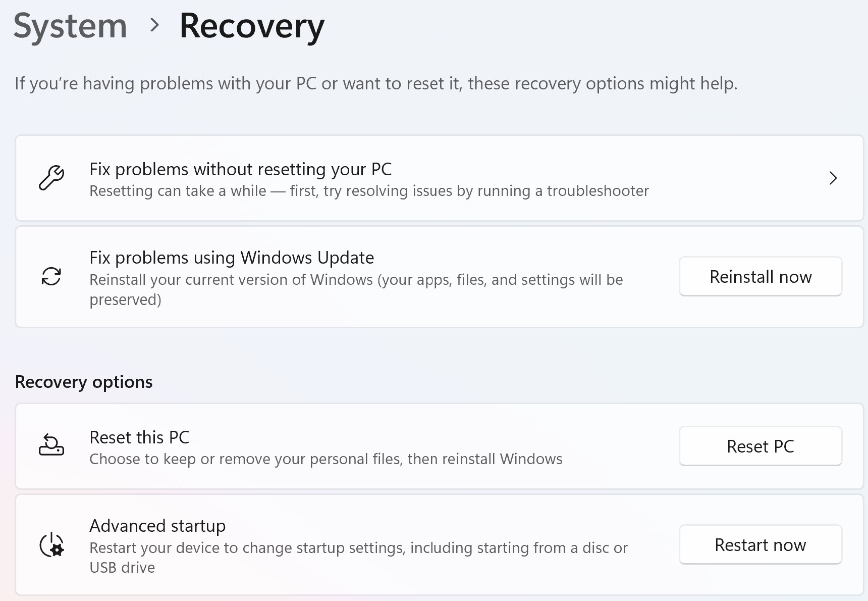Click the circular arrows Windows Update icon
The image size is (868, 601).
[51, 277]
